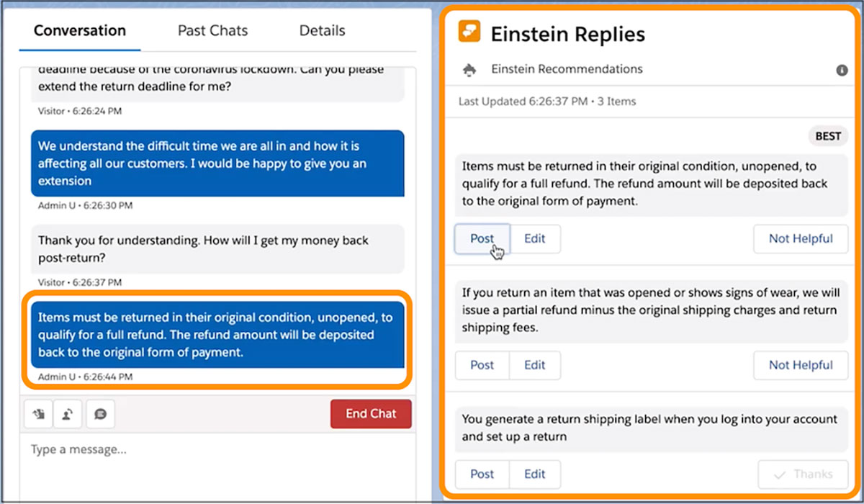
Task: Open the Details tab
Action: pos(322,31)
